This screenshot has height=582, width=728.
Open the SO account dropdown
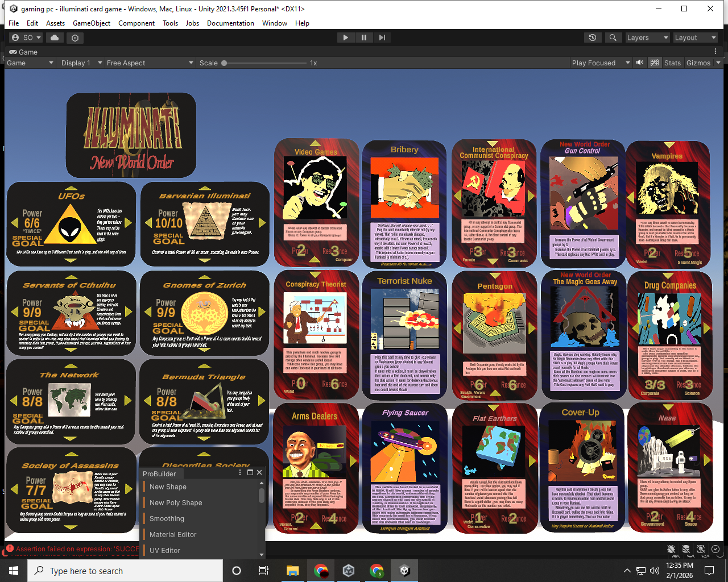click(x=27, y=38)
